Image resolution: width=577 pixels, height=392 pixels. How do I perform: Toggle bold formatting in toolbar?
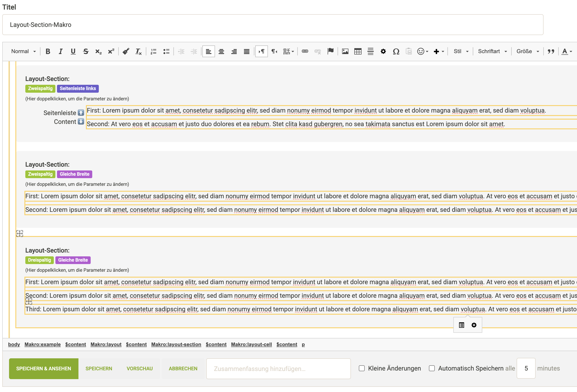tap(48, 51)
